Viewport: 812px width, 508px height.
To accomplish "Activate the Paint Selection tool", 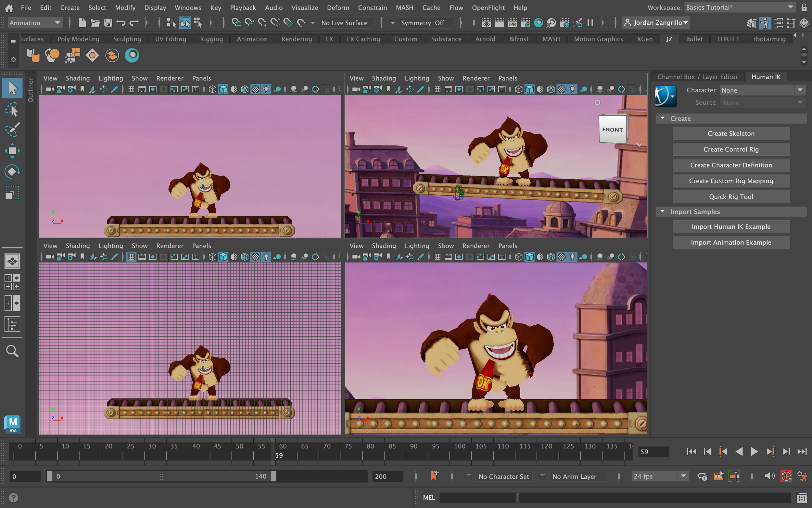I will [12, 130].
